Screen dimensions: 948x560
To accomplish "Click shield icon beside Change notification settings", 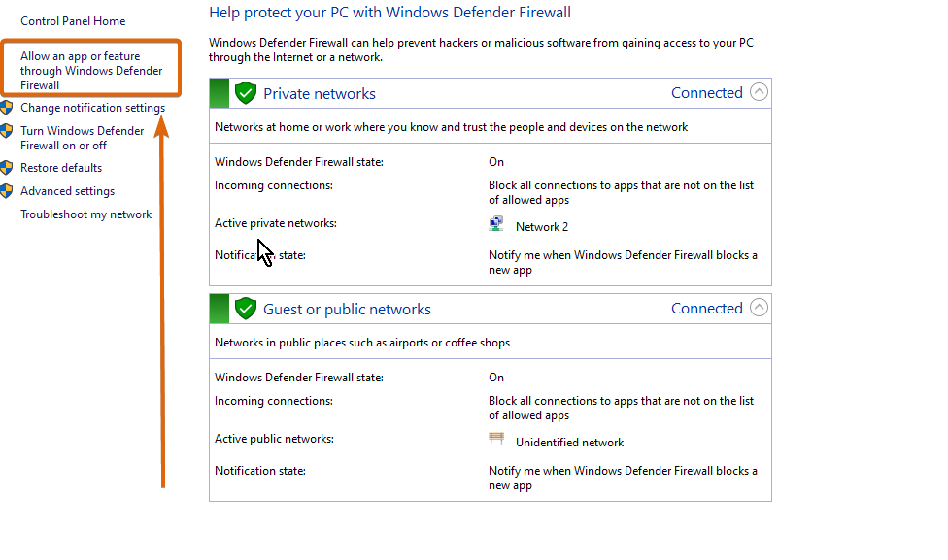I will [x=7, y=108].
